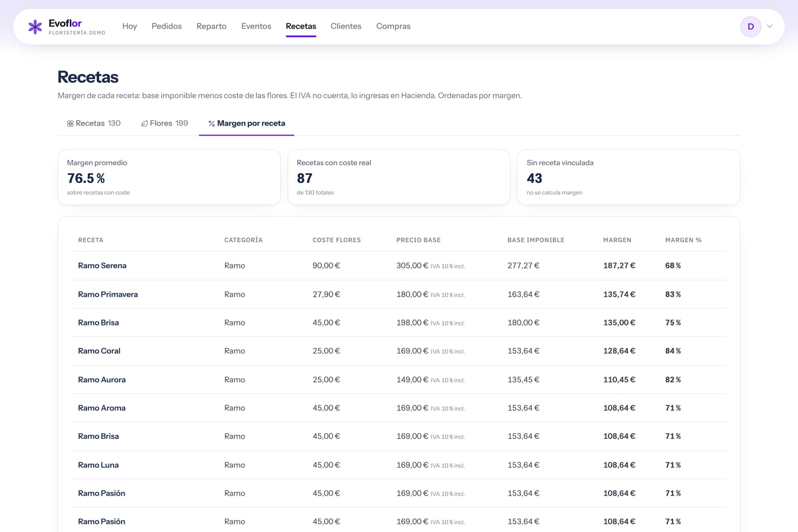Image resolution: width=798 pixels, height=532 pixels.
Task: Click the 187,27 € margin value
Action: tap(619, 266)
